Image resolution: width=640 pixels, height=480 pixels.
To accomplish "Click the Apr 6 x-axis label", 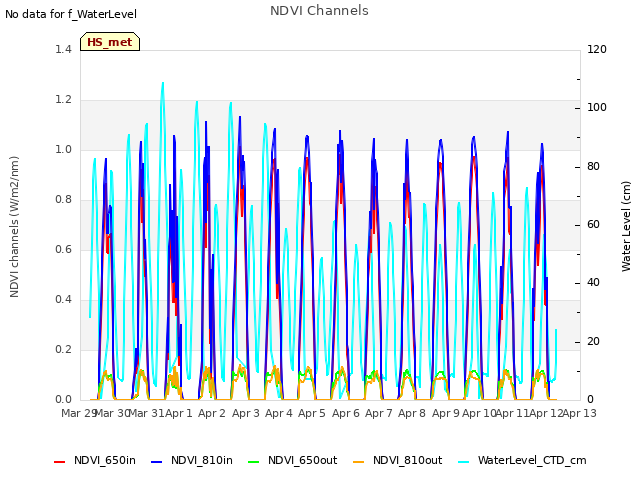I will coord(346,413).
